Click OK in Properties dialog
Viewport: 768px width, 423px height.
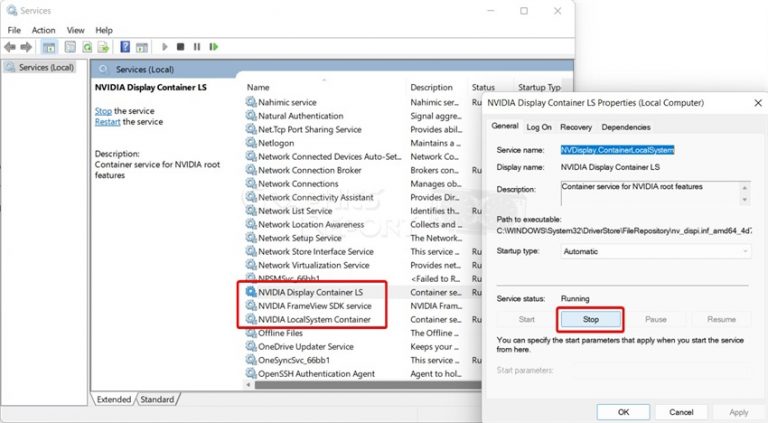pos(623,412)
